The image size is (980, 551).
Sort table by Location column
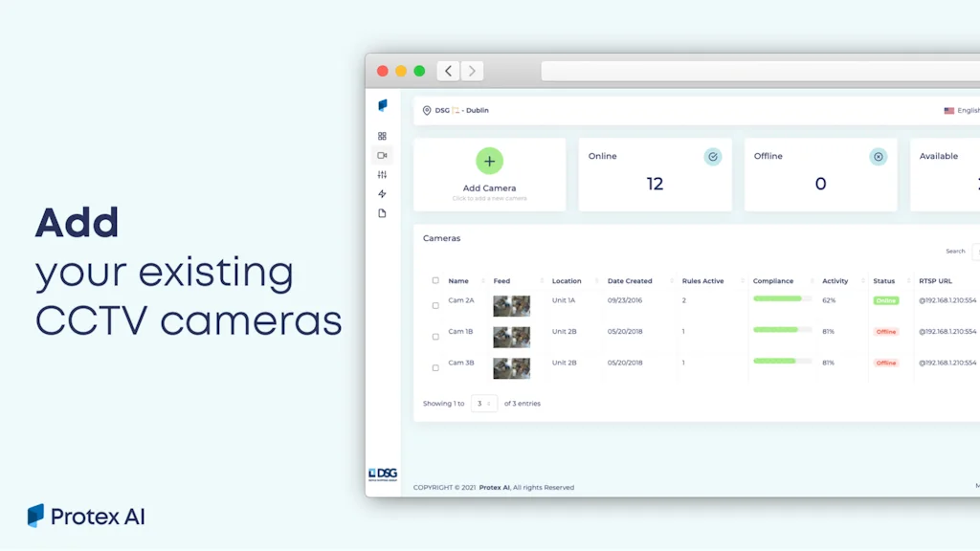pyautogui.click(x=567, y=281)
